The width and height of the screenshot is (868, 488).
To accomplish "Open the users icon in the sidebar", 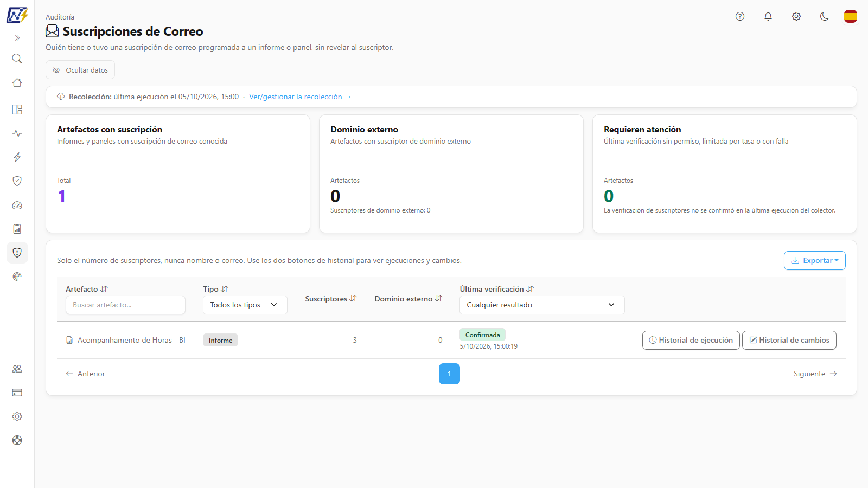I will click(17, 369).
